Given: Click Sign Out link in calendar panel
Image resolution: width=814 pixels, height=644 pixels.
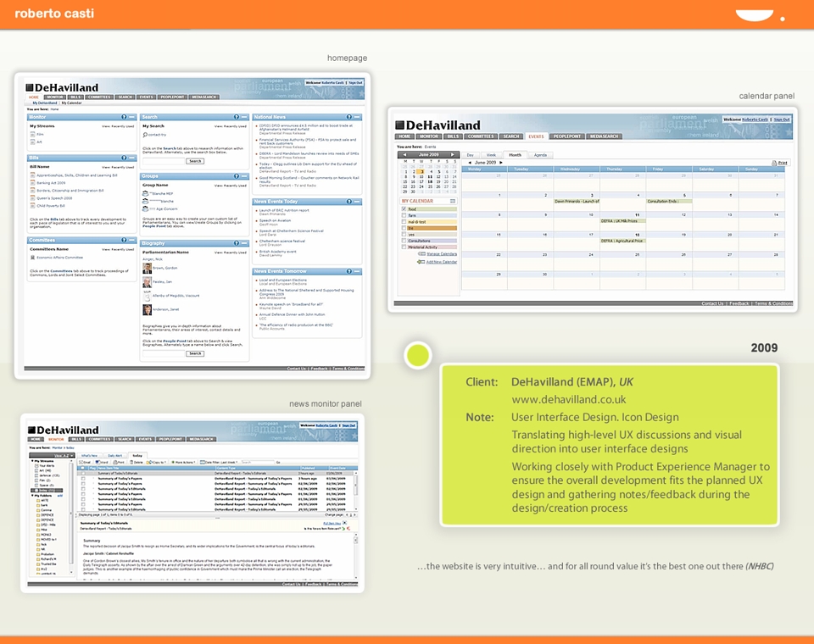Looking at the screenshot, I should 781,119.
